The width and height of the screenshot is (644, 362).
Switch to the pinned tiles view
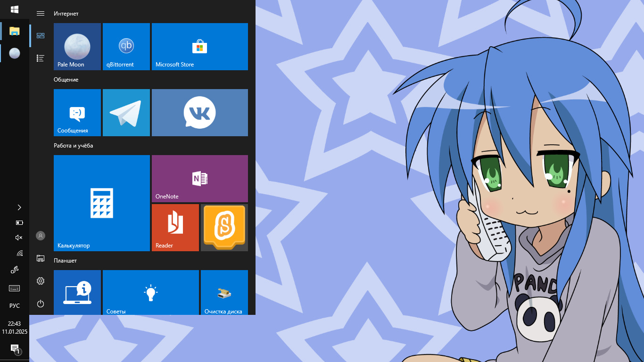pyautogui.click(x=41, y=36)
